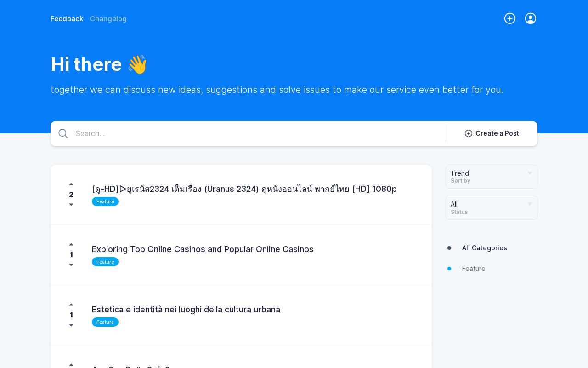This screenshot has height=368, width=588.
Task: Open the Trend sort-by dropdown
Action: pyautogui.click(x=491, y=177)
